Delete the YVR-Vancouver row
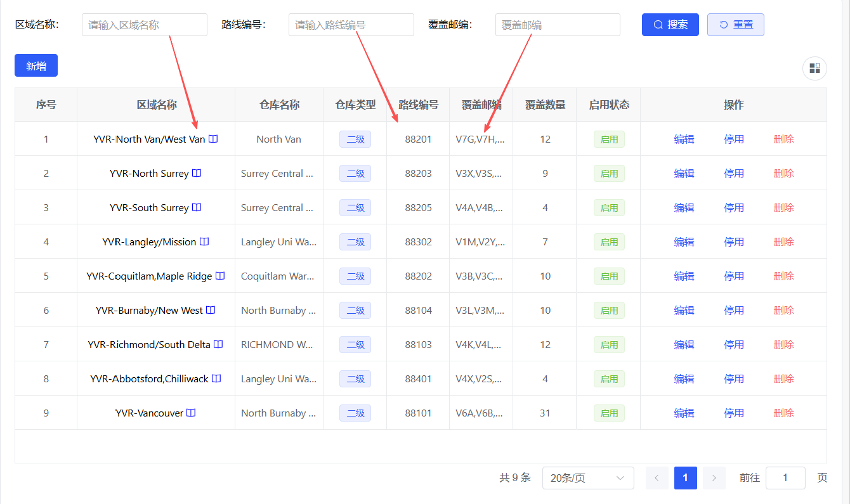Image resolution: width=850 pixels, height=504 pixels. pyautogui.click(x=784, y=413)
